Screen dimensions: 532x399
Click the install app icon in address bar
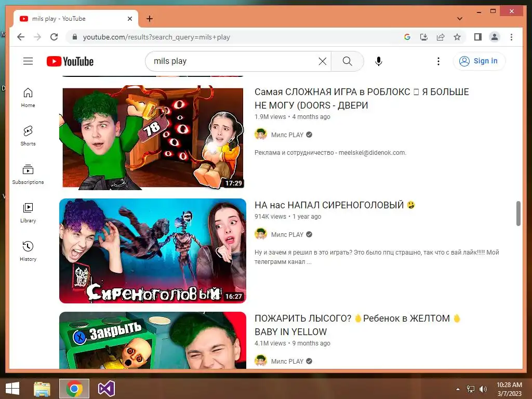click(x=424, y=37)
